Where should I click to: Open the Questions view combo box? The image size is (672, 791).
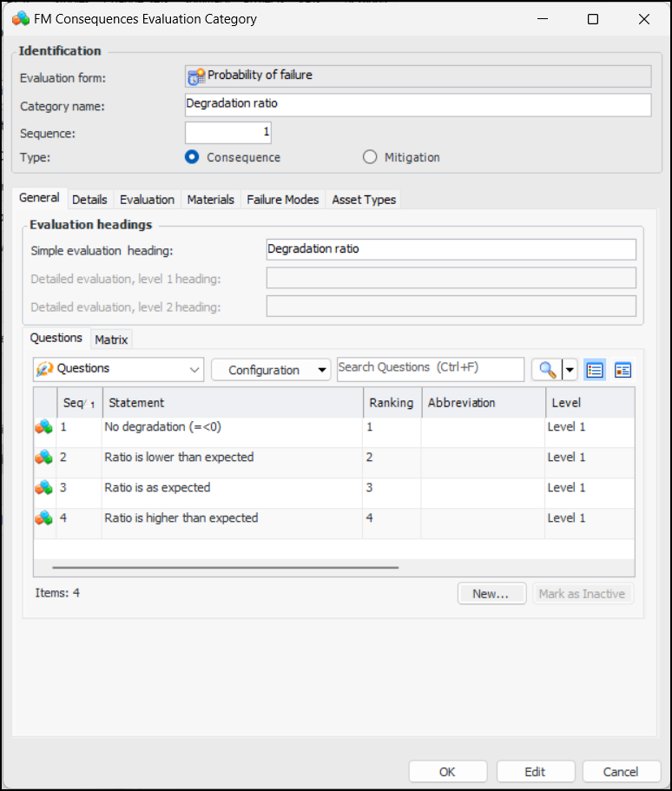[x=119, y=369]
